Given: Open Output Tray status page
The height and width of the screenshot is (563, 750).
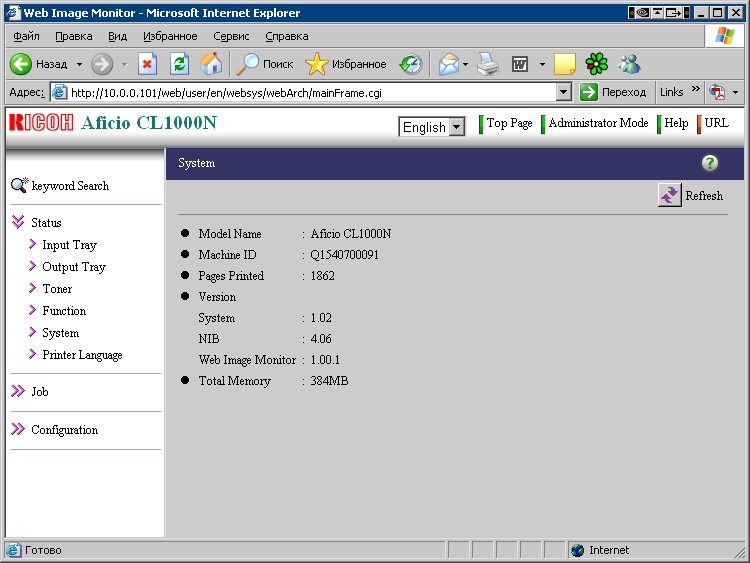Looking at the screenshot, I should pyautogui.click(x=74, y=267).
